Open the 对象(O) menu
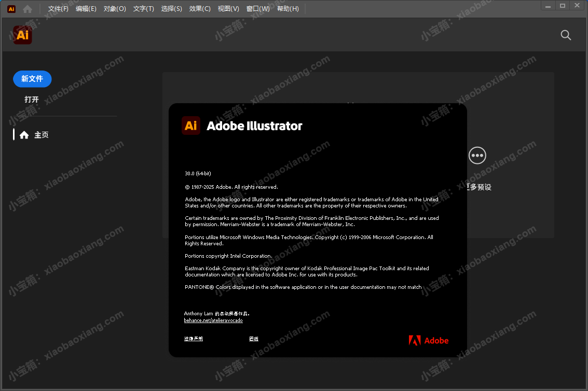This screenshot has width=588, height=391. [x=115, y=9]
